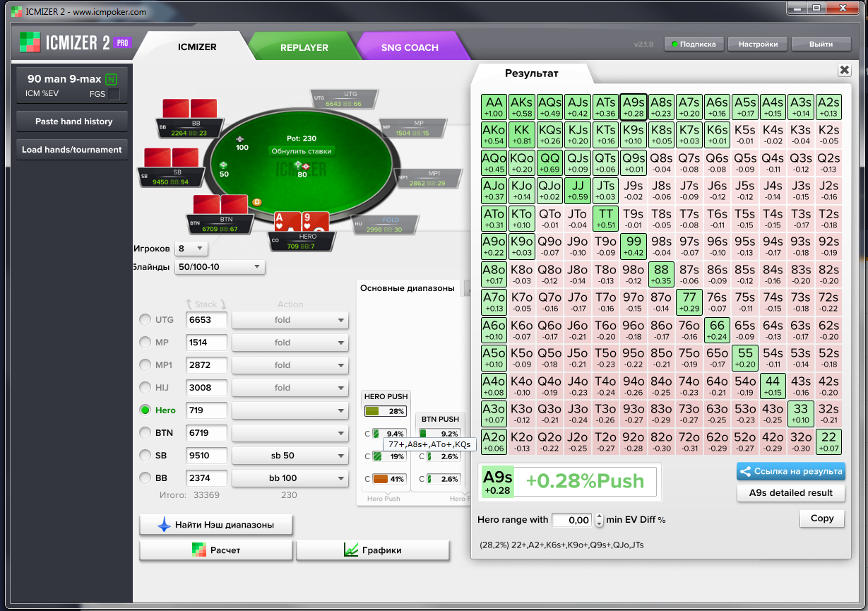Click the BB player's red cards
The height and width of the screenshot is (611, 868).
pyautogui.click(x=189, y=109)
